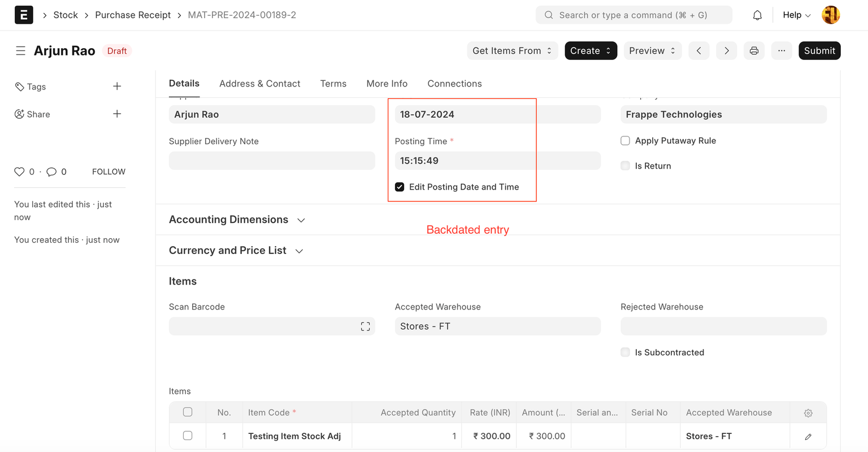
Task: Open the Get Items From dropdown
Action: pyautogui.click(x=511, y=50)
